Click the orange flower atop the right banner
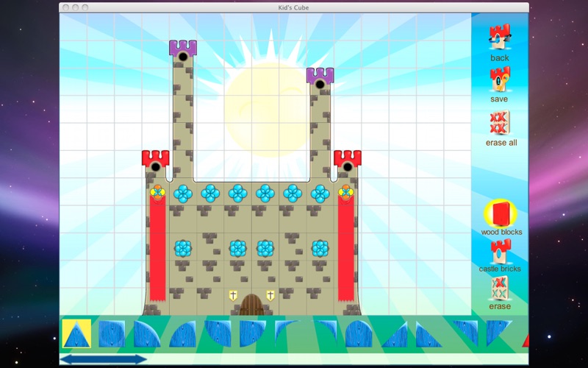 point(345,192)
